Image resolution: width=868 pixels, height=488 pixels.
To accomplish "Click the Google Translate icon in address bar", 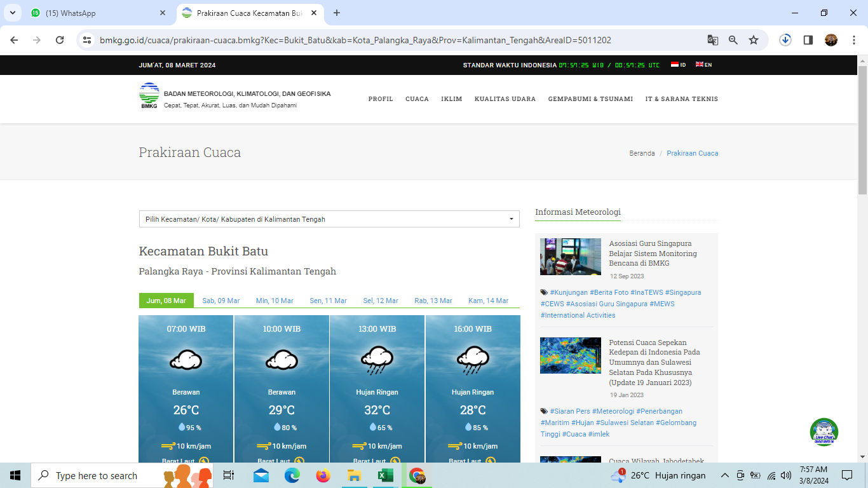I will 713,40.
